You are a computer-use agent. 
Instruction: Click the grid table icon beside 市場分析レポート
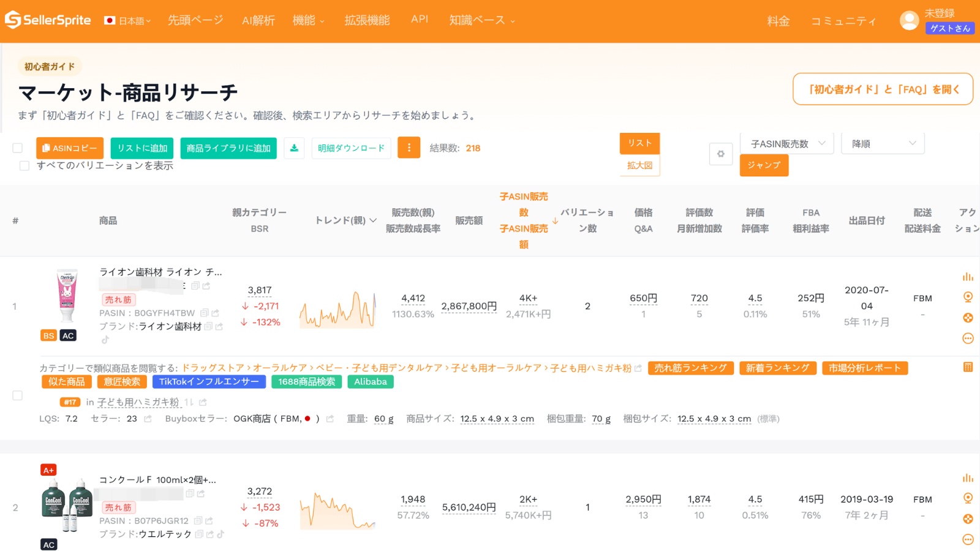pos(968,367)
